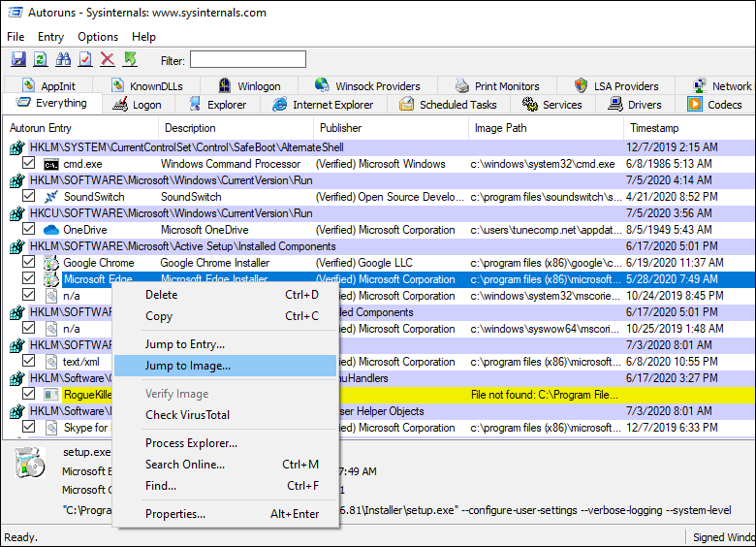
Task: Sort by the Autorun Entry column header
Action: tap(81, 128)
